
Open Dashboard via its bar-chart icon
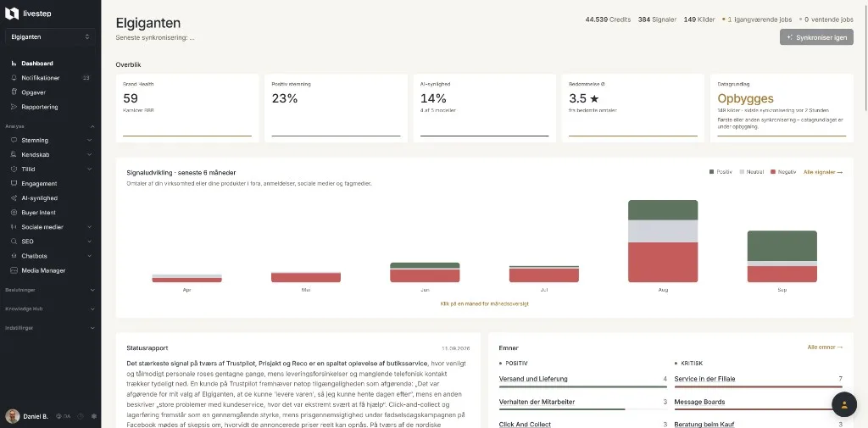[14, 64]
